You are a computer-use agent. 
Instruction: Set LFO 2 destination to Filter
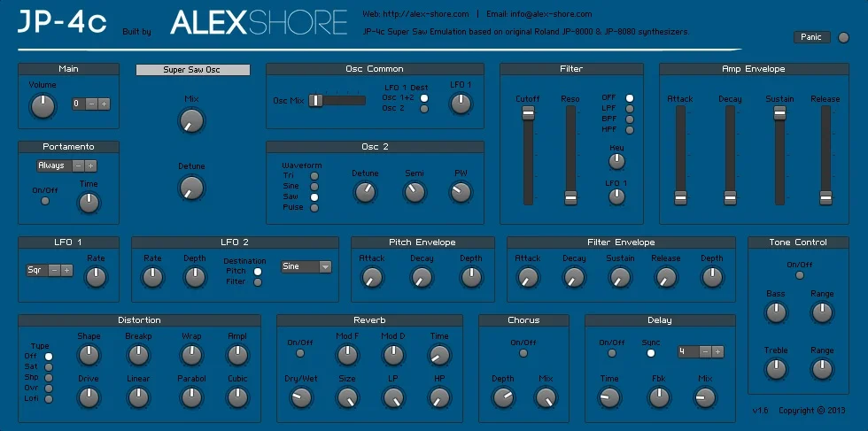[258, 282]
